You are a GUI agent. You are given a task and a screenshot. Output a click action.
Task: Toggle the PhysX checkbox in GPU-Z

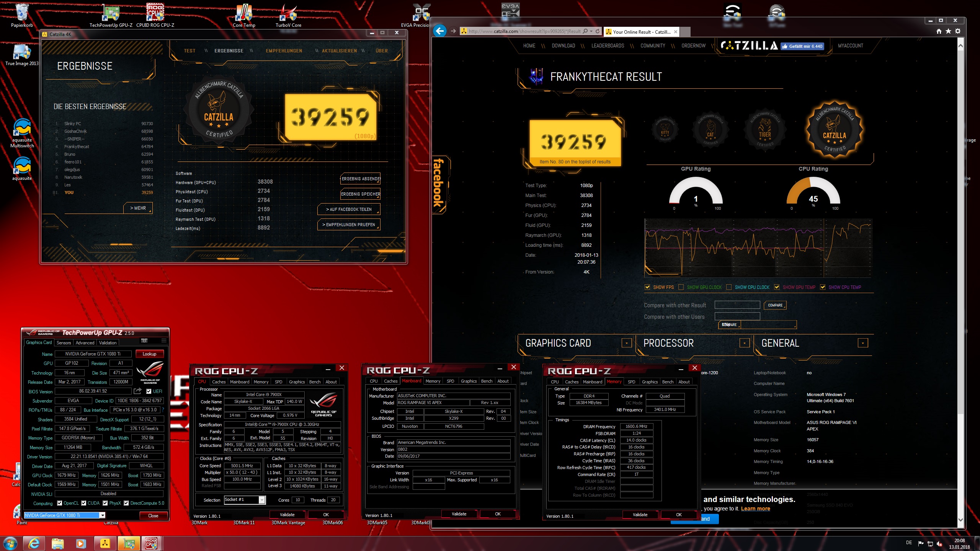point(105,503)
